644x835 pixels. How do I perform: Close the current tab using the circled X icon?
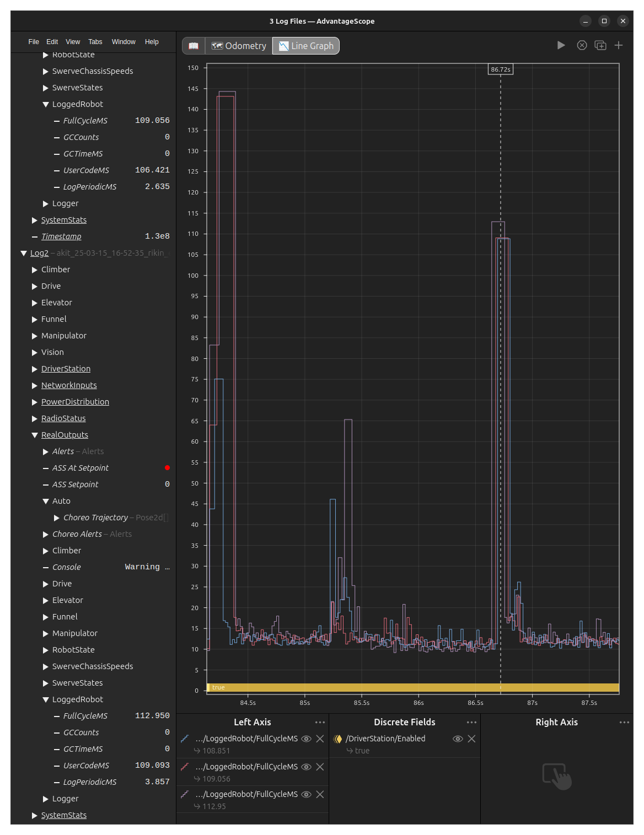pyautogui.click(x=582, y=45)
